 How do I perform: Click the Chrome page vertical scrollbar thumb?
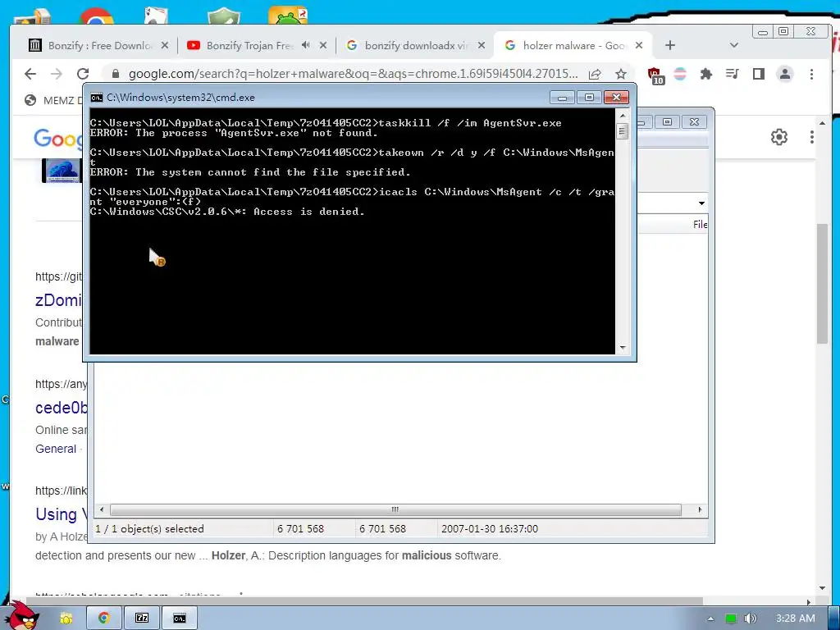[x=822, y=284]
